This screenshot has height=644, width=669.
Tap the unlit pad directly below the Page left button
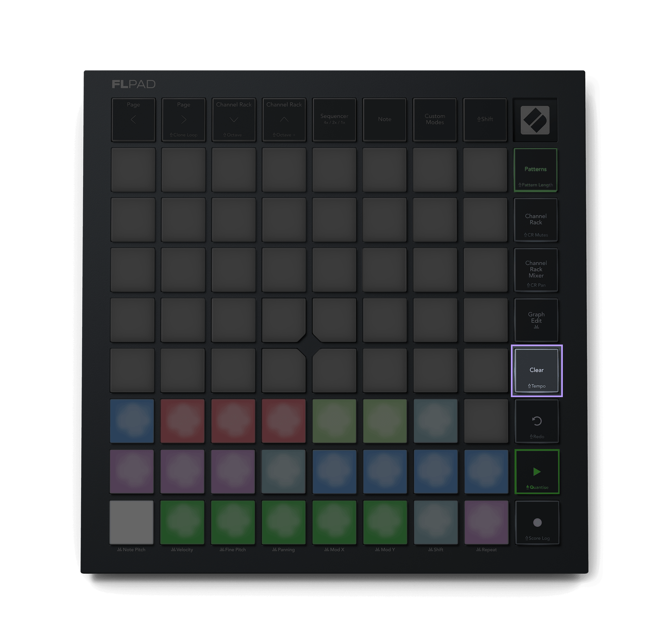pyautogui.click(x=133, y=169)
